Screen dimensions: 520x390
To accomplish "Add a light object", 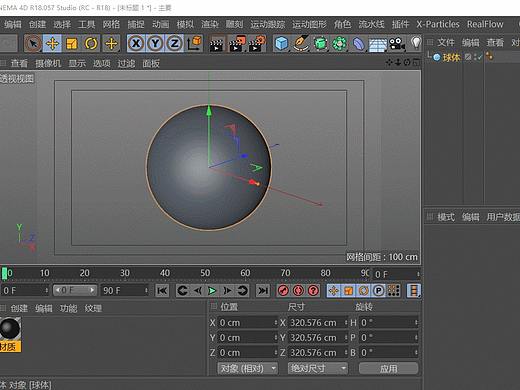I will (x=416, y=43).
